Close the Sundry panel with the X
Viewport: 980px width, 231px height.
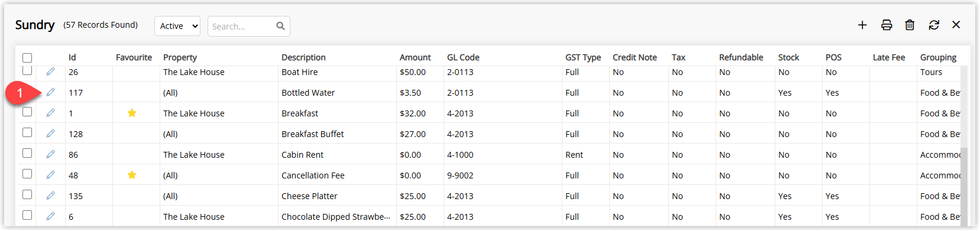pos(956,25)
